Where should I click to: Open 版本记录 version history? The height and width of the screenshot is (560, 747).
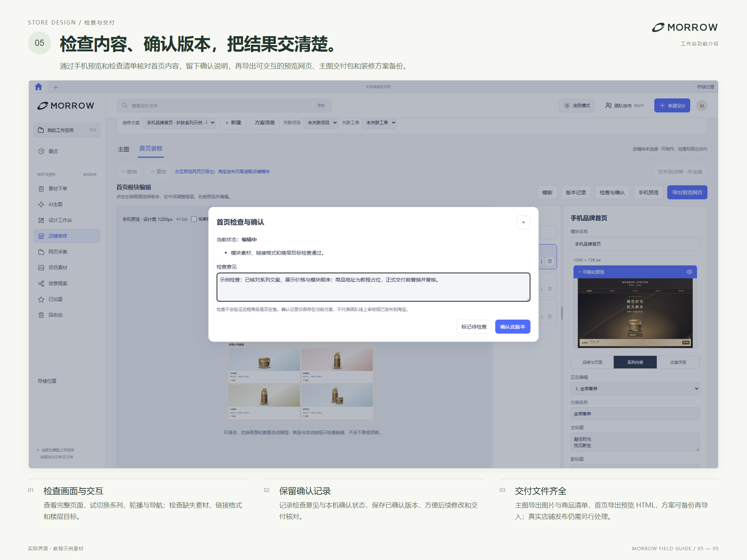click(x=576, y=192)
